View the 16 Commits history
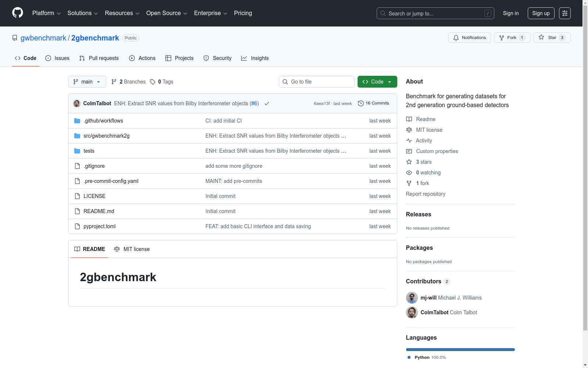Viewport: 588px width, 368px height. [373, 103]
